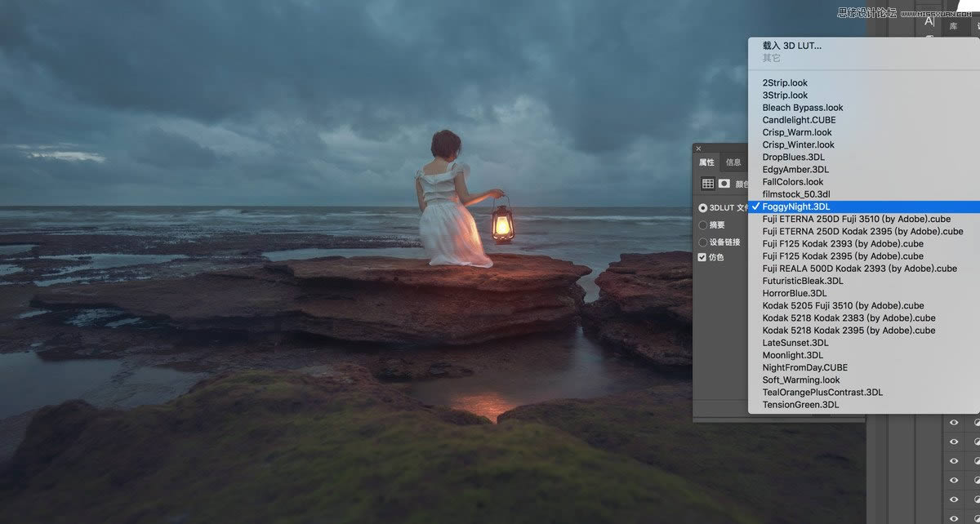Image resolution: width=980 pixels, height=524 pixels.
Task: Open the Character panel icon in the dock
Action: point(929,22)
